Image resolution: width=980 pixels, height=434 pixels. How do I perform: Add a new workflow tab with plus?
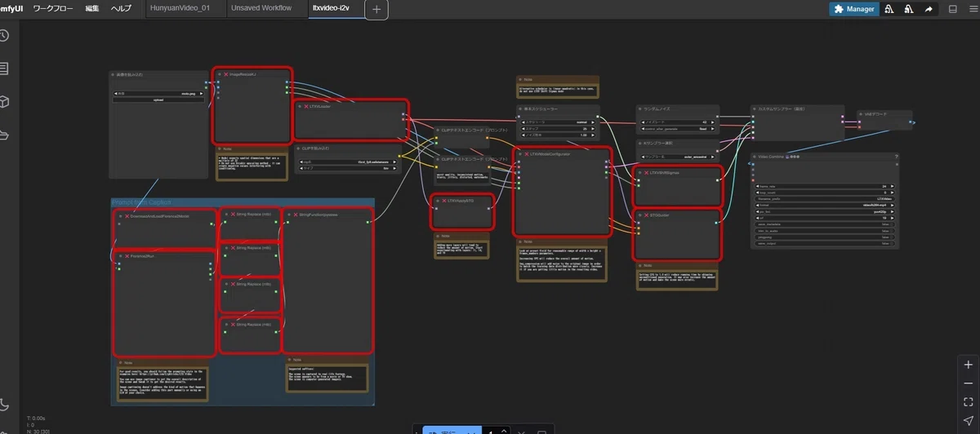coord(376,10)
